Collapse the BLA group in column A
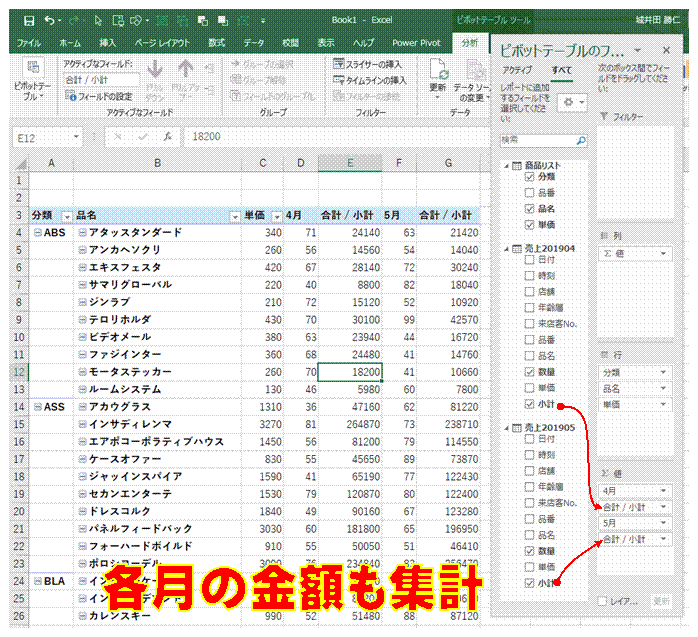The width and height of the screenshot is (698, 637). click(38, 581)
